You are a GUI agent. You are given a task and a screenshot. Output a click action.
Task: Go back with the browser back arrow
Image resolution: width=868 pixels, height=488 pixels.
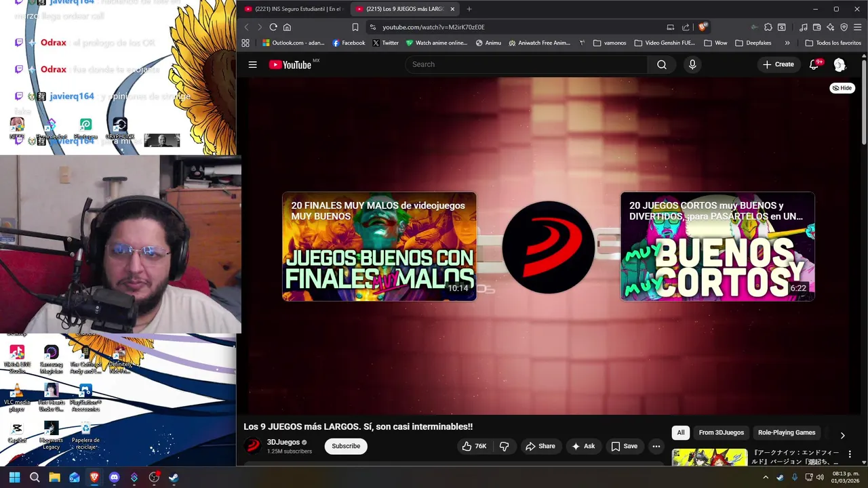(x=246, y=27)
